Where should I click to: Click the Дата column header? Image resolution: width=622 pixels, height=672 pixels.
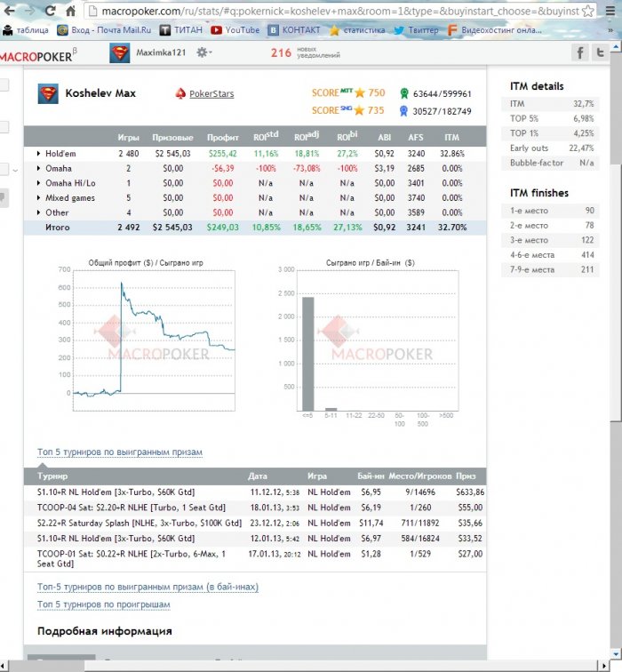point(258,476)
